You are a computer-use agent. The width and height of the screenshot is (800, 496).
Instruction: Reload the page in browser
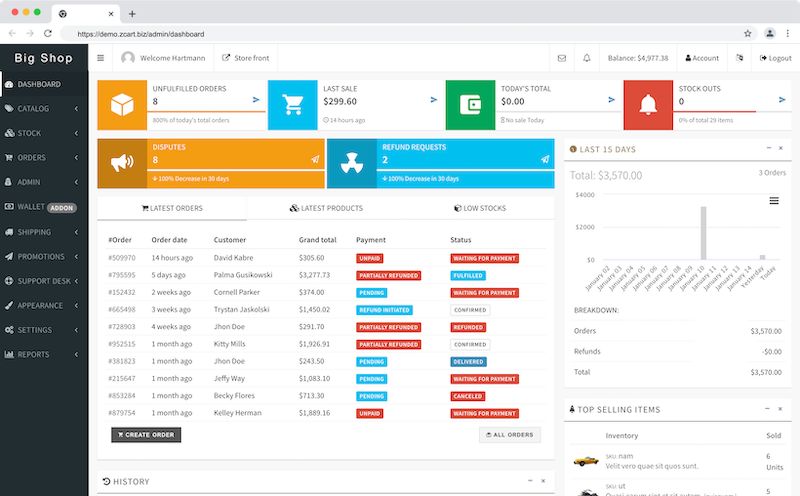point(48,34)
